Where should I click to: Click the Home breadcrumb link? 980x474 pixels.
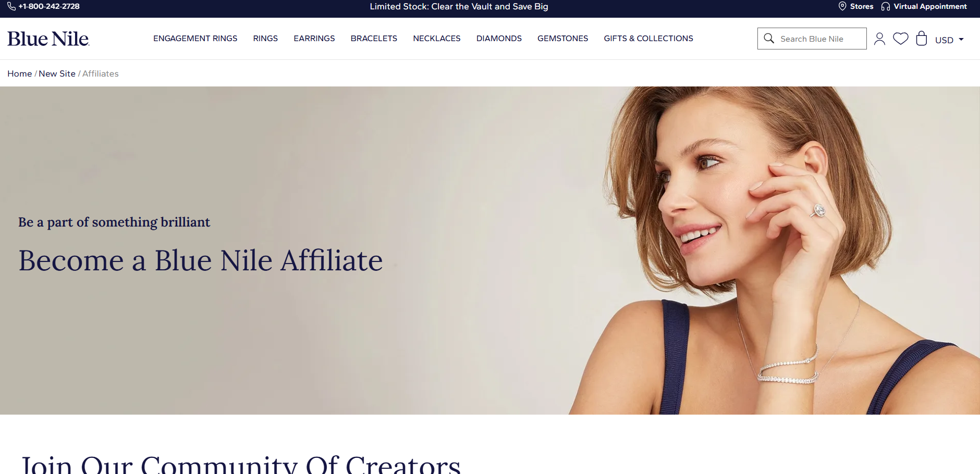20,74
